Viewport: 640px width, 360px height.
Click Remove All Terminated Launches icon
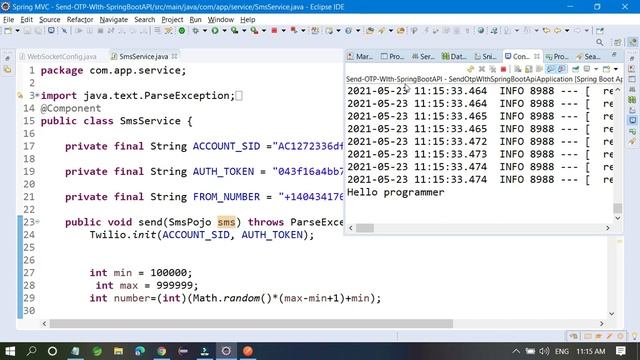coord(493,69)
